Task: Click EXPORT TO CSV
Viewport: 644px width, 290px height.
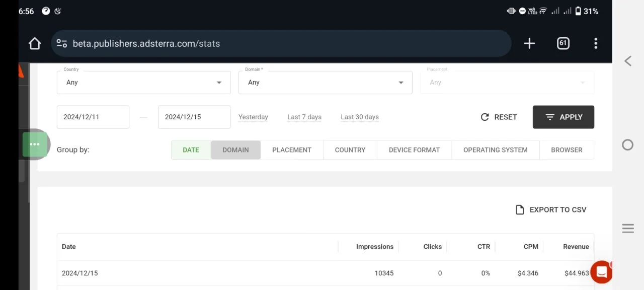Action: (551, 209)
